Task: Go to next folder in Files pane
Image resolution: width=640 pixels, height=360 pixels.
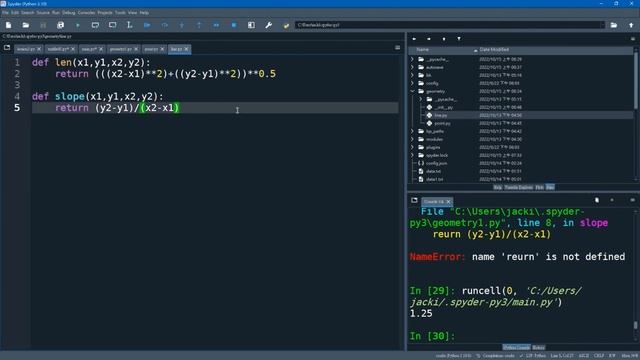Action: [x=429, y=39]
